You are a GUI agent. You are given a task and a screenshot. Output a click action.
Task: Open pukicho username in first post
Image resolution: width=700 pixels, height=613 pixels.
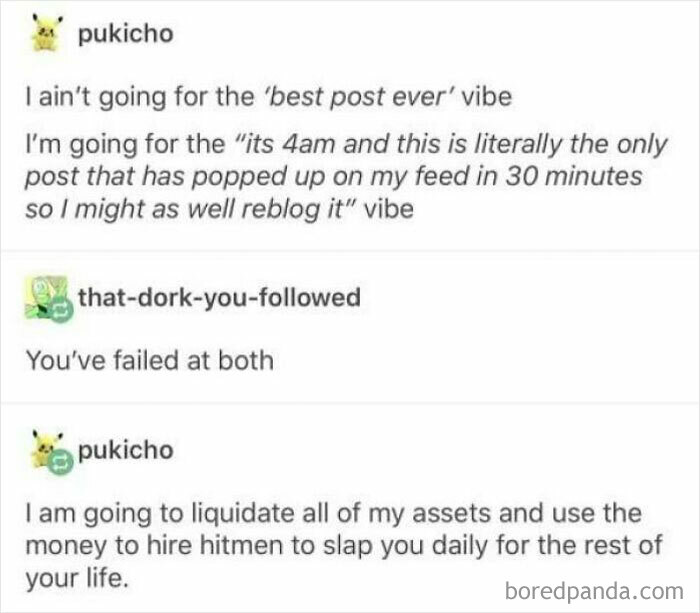126,34
